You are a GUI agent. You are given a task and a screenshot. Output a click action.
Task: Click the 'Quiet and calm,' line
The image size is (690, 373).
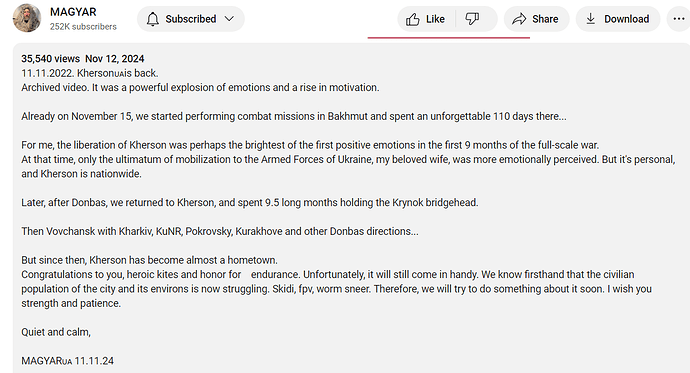(56, 332)
